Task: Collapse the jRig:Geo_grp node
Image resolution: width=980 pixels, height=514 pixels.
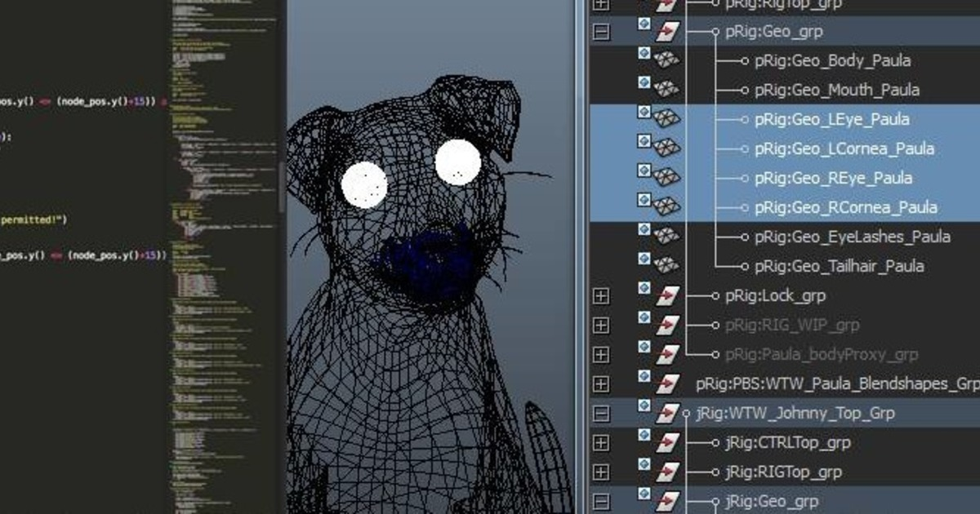Action: 601,502
